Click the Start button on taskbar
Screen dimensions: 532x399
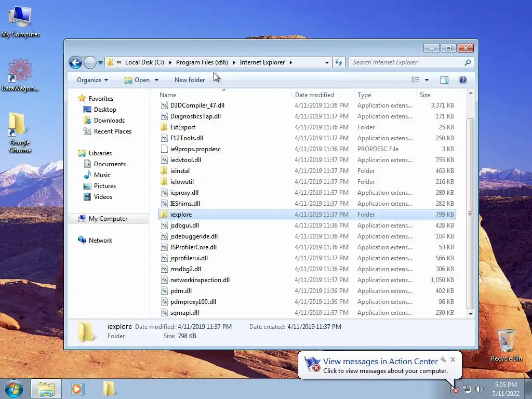click(14, 389)
